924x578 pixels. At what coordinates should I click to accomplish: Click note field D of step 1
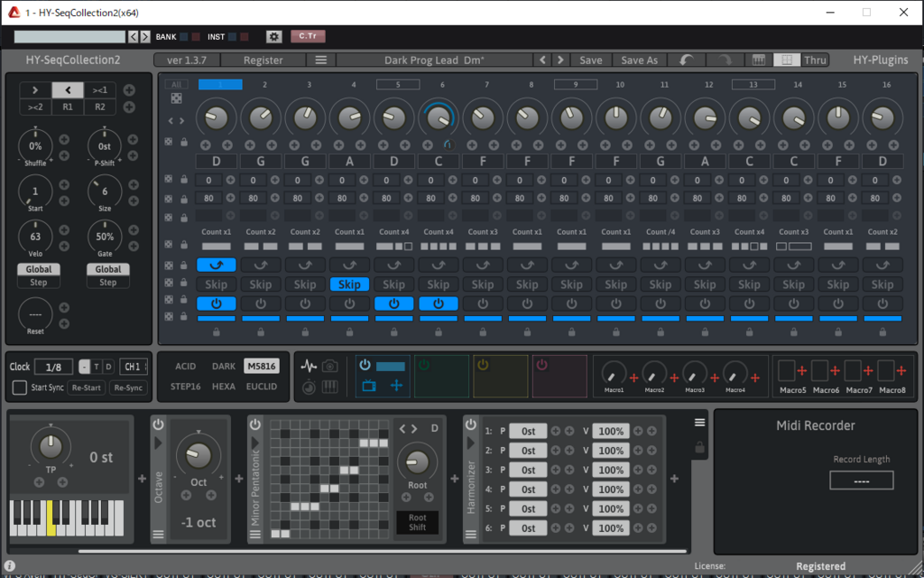[217, 161]
